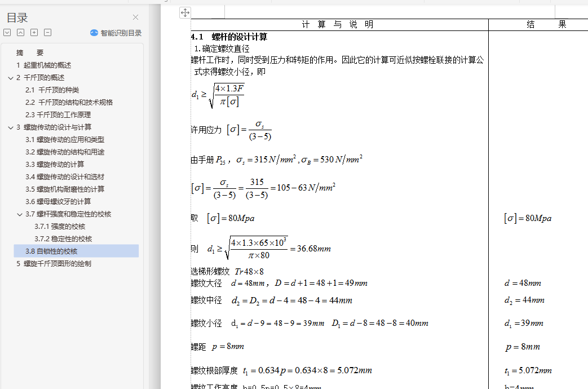Select 2.1 千斤顶的种类 in outline

point(52,90)
